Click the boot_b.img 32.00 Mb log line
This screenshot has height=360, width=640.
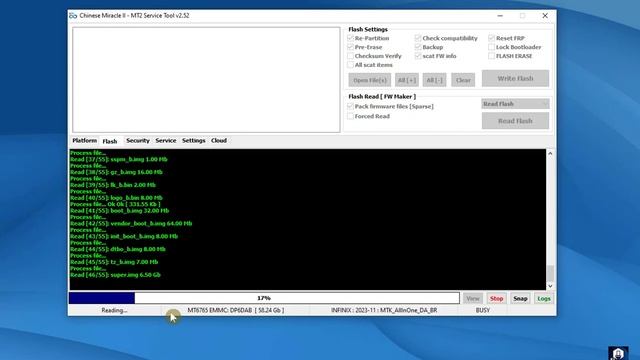point(119,211)
